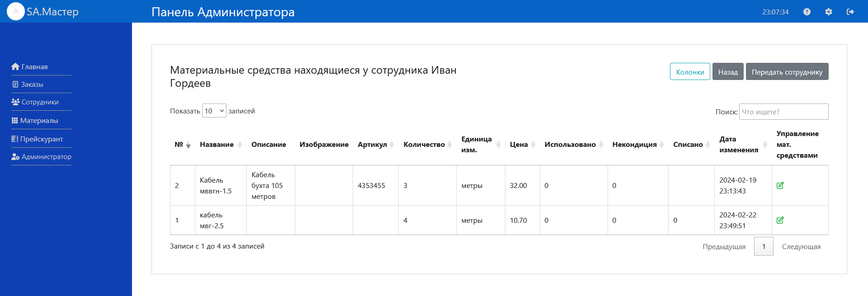Click the logout icon in header
The image size is (868, 296).
pyautogui.click(x=850, y=12)
